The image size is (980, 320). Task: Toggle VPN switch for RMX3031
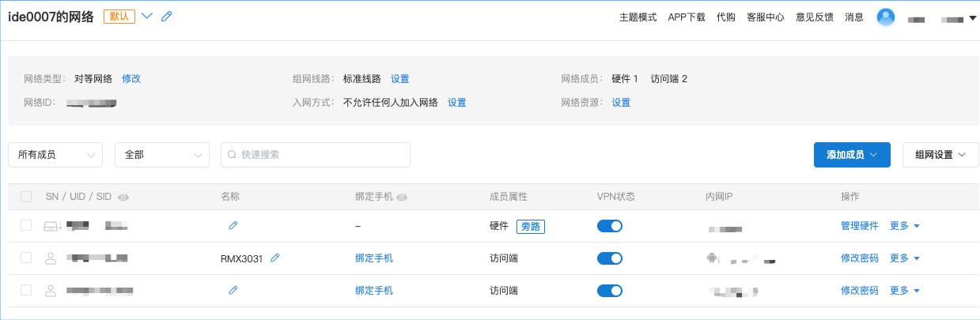[x=609, y=258]
